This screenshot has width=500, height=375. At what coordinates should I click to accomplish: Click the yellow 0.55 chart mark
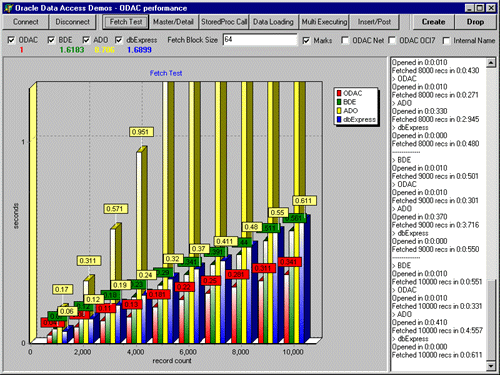point(278,213)
